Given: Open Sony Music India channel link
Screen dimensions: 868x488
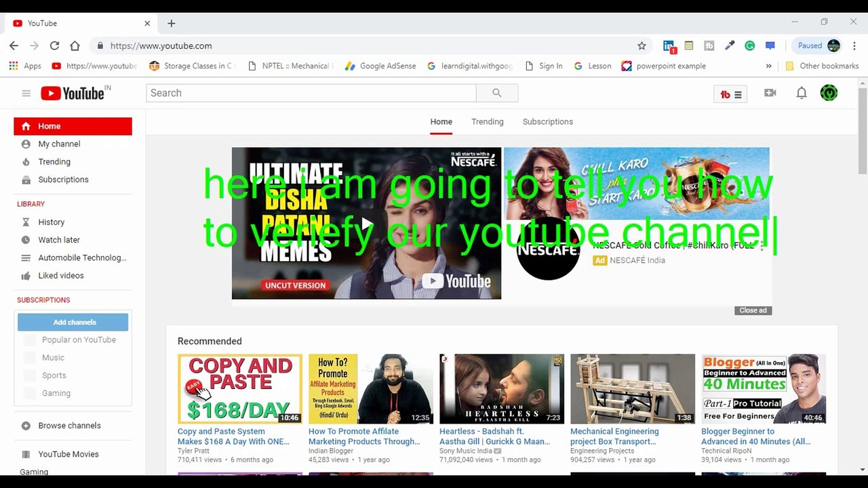Looking at the screenshot, I should coord(466,451).
